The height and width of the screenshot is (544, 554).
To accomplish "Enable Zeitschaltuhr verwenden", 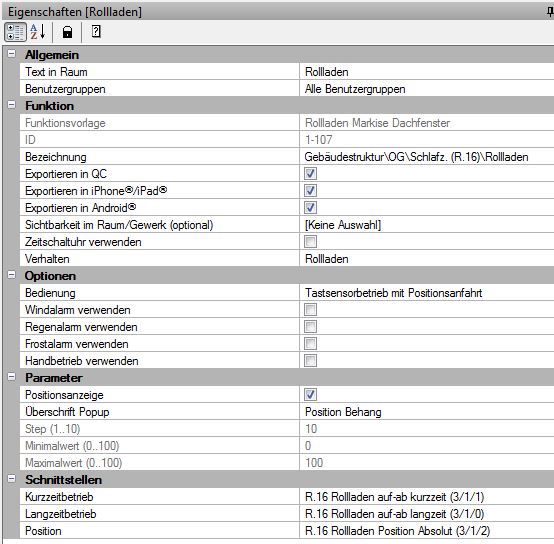I will click(310, 242).
